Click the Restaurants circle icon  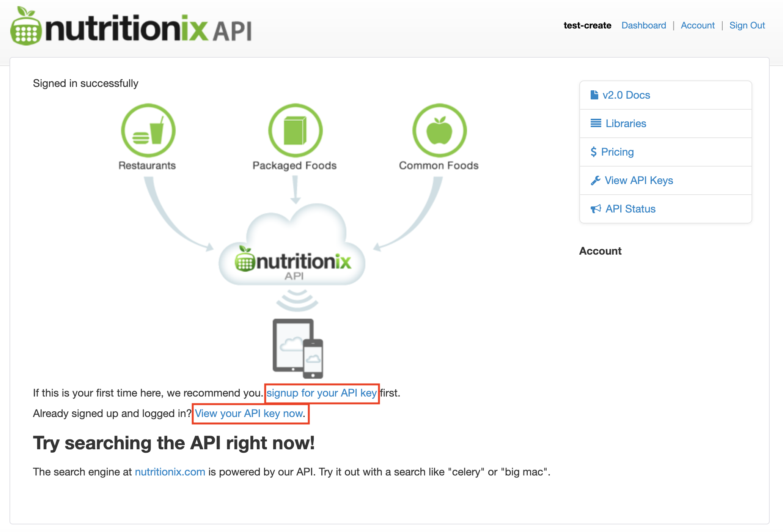click(148, 131)
